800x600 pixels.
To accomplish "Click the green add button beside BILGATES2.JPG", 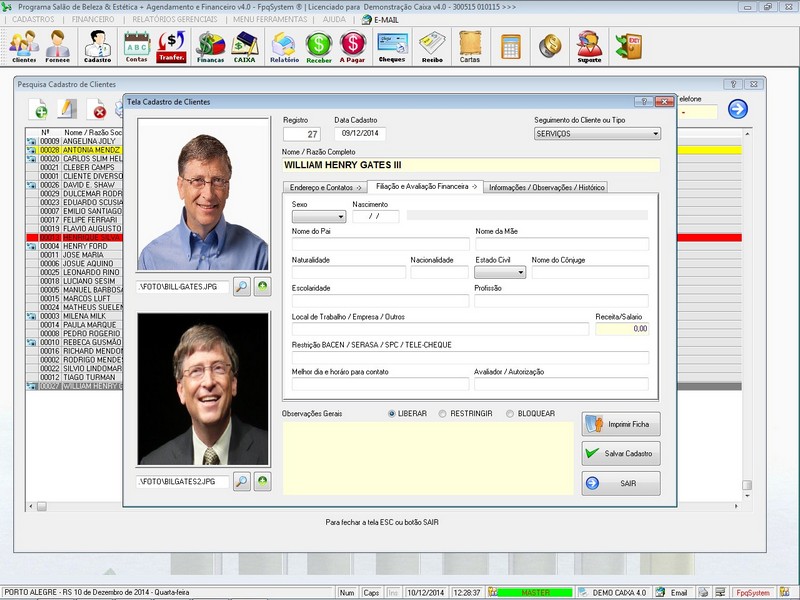I will 262,482.
